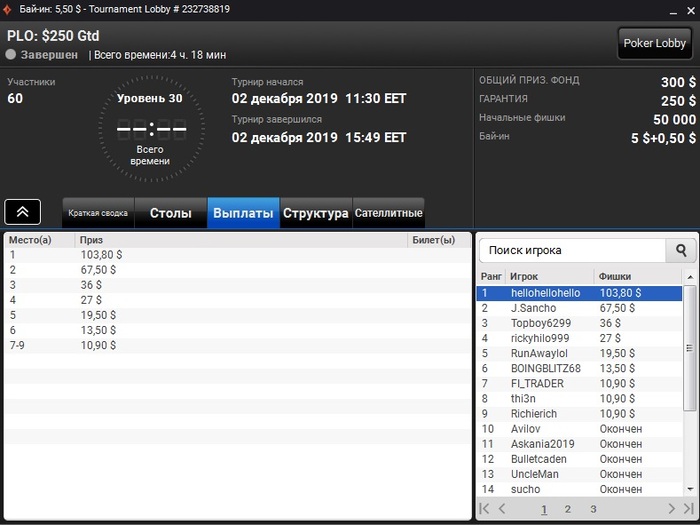Sort players by Ранг column header
This screenshot has height=525, width=700.
tap(491, 276)
